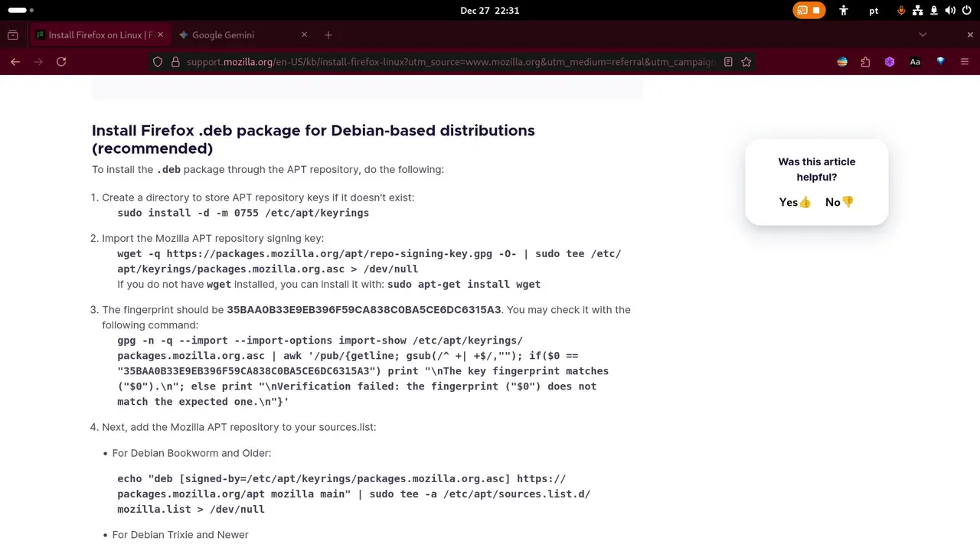Viewport: 980px width, 551px height.
Task: Click the padlock site security icon
Action: (175, 62)
